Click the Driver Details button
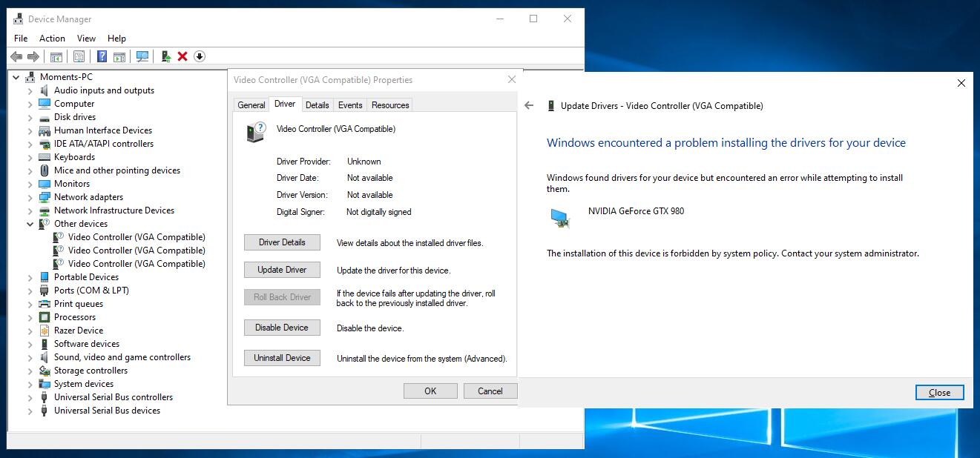980x458 pixels. (282, 242)
